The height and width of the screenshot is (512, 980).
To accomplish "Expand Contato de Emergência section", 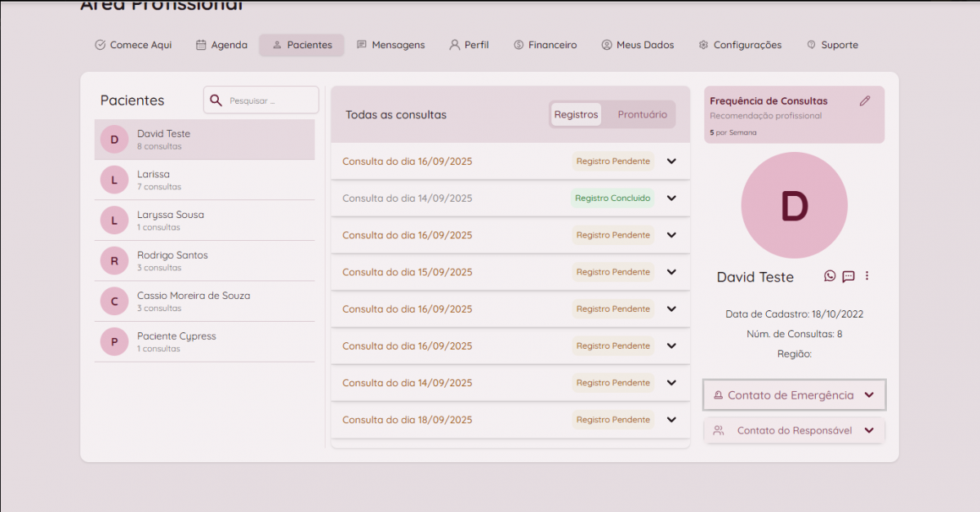I will point(794,395).
